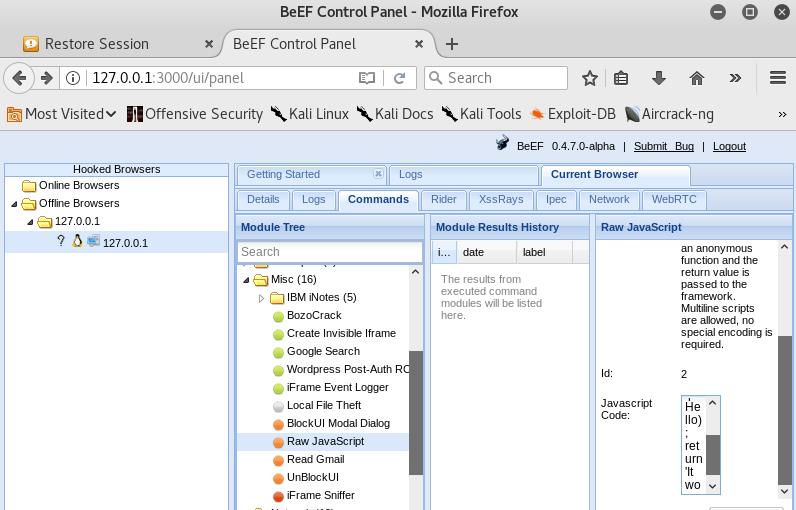Click Logout link
Screen dimensions: 796x510
point(729,146)
